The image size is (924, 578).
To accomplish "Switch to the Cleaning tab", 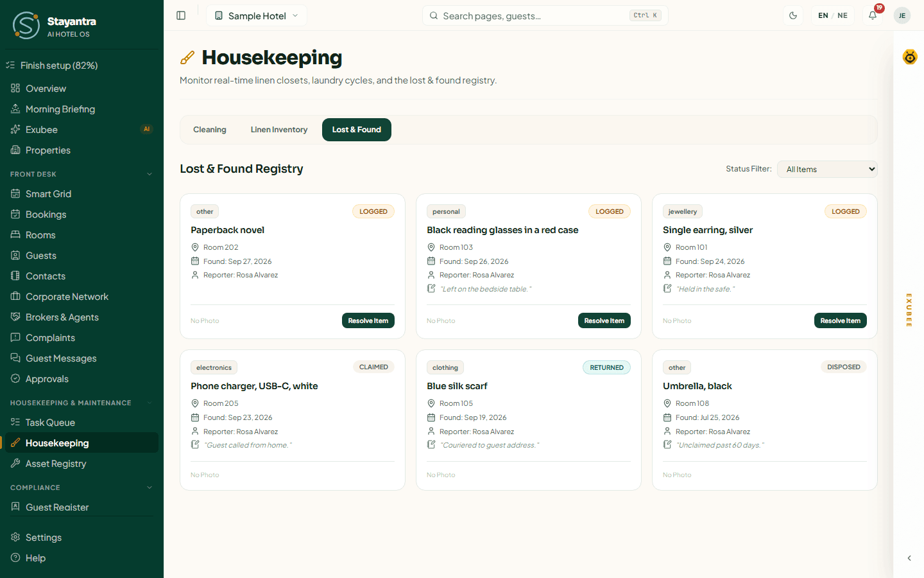I will [x=210, y=130].
